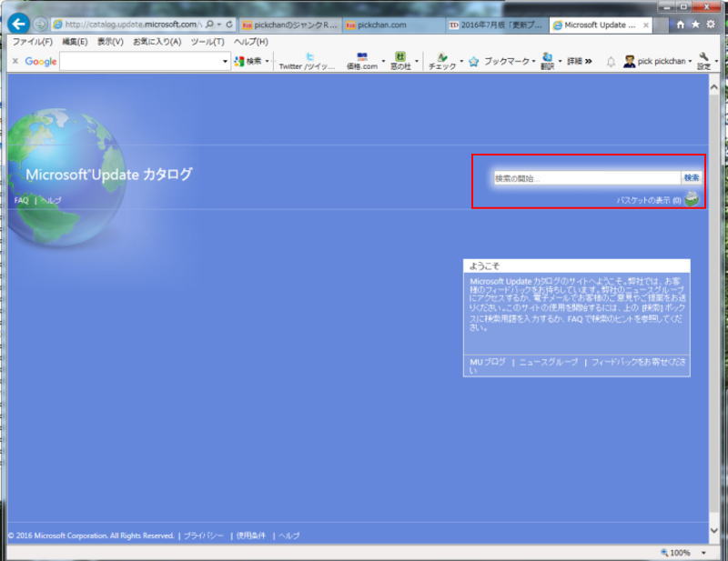728x561 pixels.
Task: Open the 表示(V) menu
Action: (x=110, y=42)
